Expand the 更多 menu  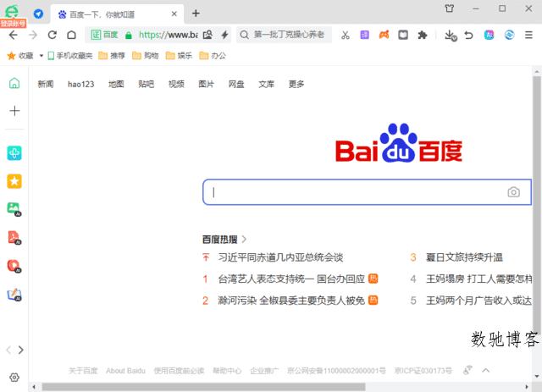(x=296, y=84)
